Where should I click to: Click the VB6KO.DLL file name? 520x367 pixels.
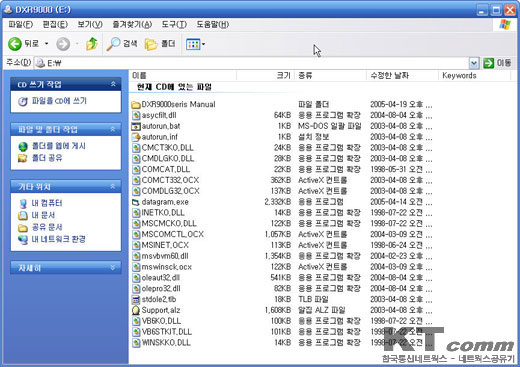coord(161,321)
